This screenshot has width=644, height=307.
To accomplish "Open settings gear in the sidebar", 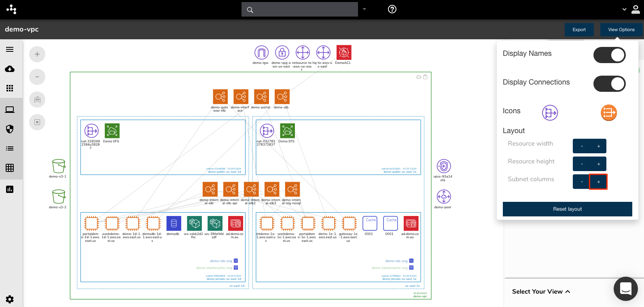I will click(10, 299).
